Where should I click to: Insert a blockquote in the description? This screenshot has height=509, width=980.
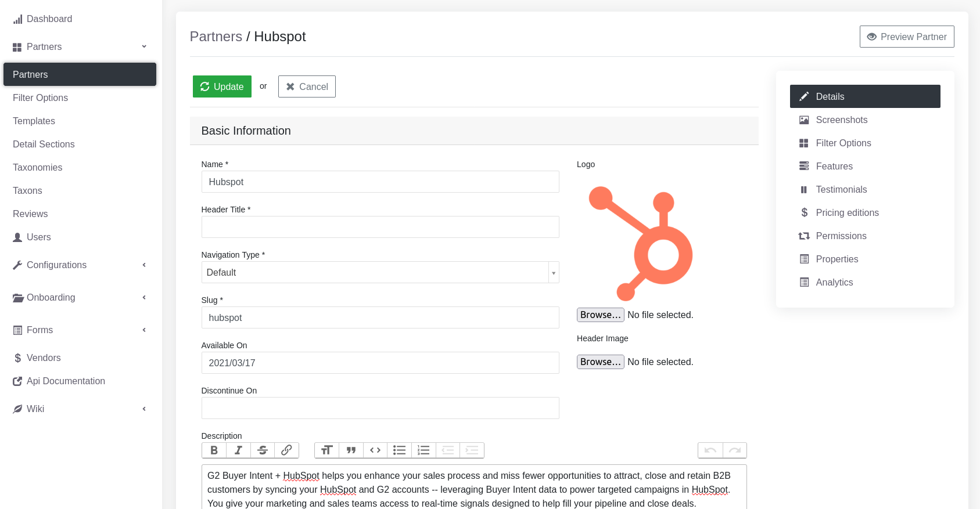point(351,450)
